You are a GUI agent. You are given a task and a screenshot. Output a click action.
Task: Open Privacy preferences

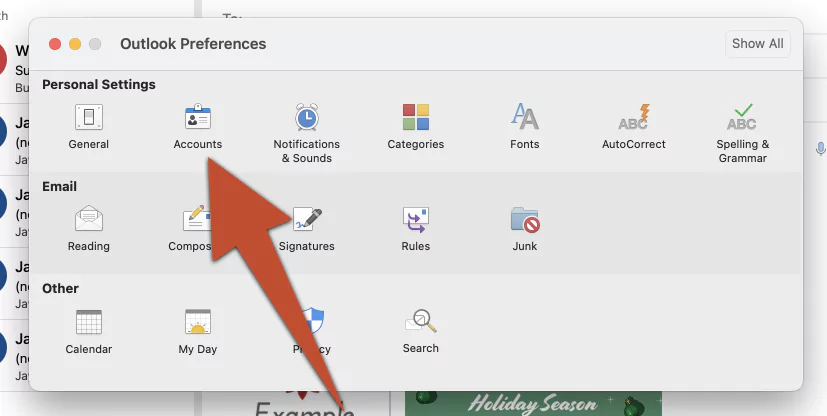pos(312,332)
